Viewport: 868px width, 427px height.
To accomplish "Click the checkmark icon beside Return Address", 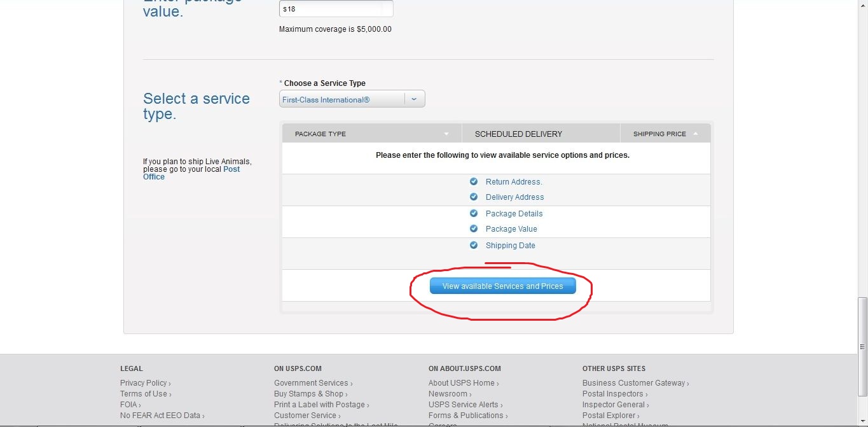I will point(474,181).
